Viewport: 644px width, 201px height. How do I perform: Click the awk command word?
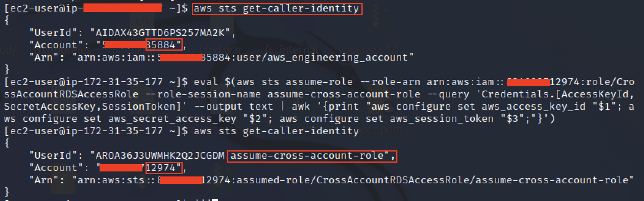(301, 106)
